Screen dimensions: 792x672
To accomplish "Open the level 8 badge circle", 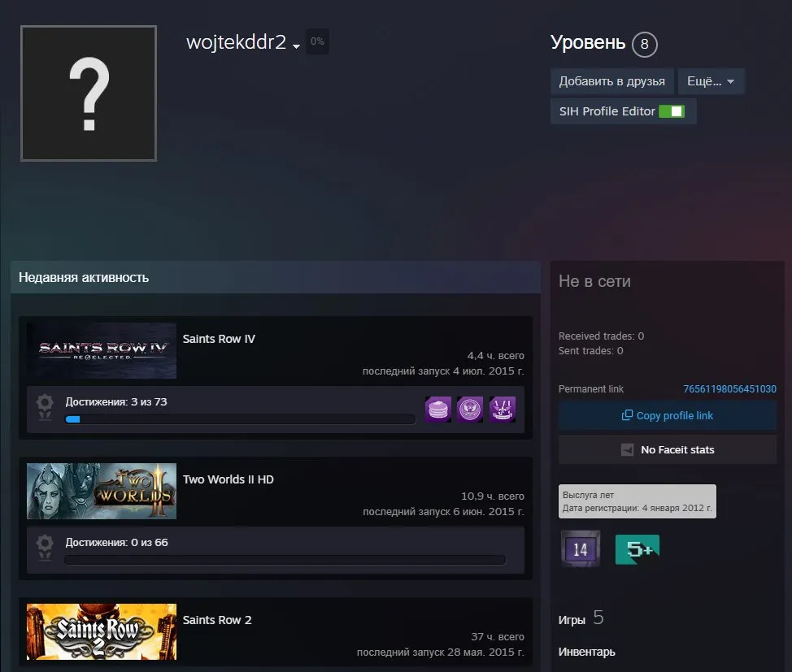I will coord(645,45).
